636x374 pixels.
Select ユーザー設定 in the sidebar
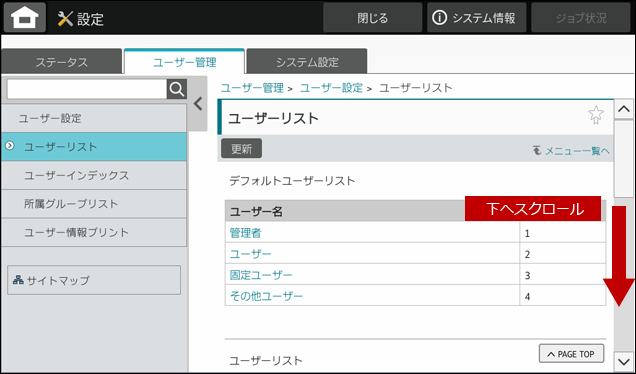click(x=94, y=118)
